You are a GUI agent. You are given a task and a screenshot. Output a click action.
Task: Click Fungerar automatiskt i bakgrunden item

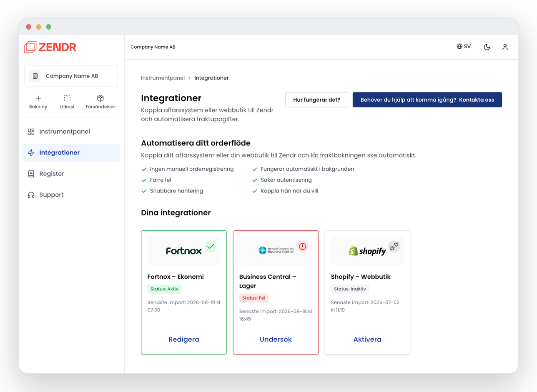[x=303, y=169]
